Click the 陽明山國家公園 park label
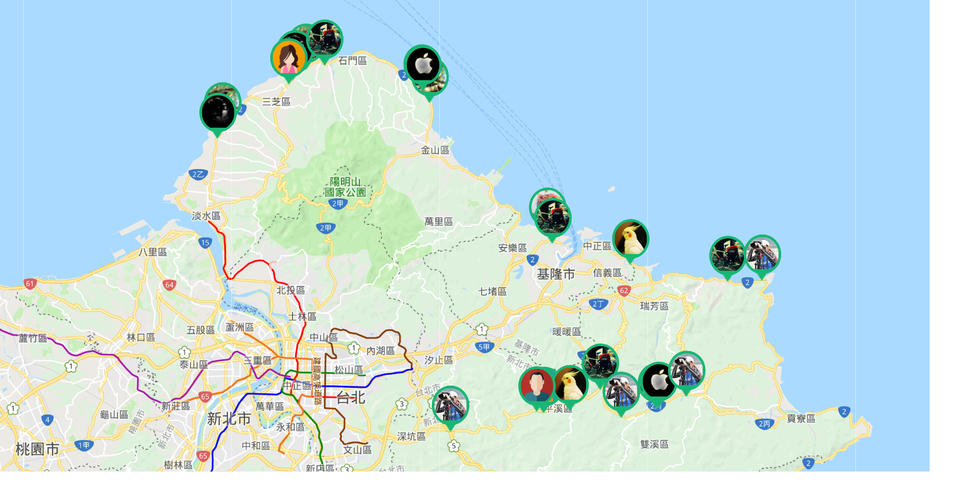980x494 pixels. point(345,187)
